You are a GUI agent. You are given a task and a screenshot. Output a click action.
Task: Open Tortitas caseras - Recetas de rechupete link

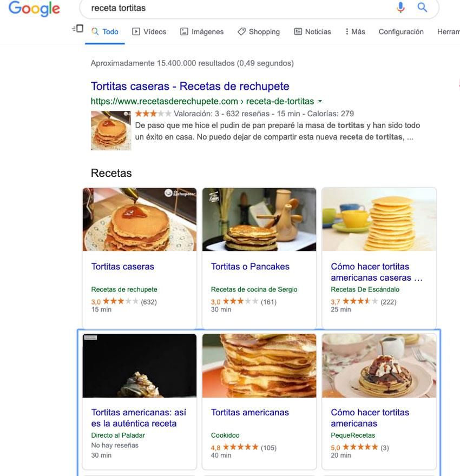point(190,86)
